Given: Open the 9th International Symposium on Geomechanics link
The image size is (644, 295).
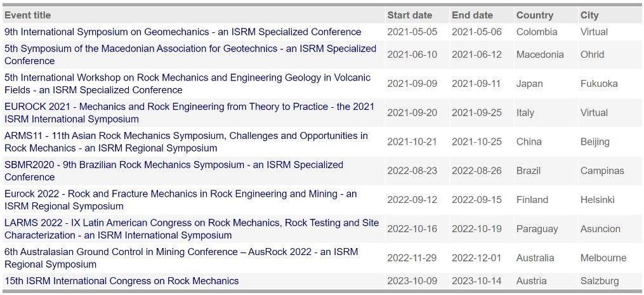Looking at the screenshot, I should [183, 32].
